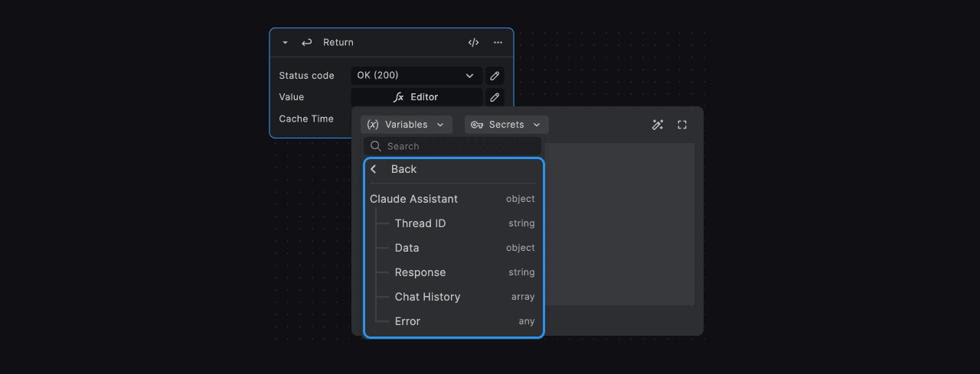Click the return arrow icon in header
Viewport: 980px width, 374px height.
pos(307,43)
